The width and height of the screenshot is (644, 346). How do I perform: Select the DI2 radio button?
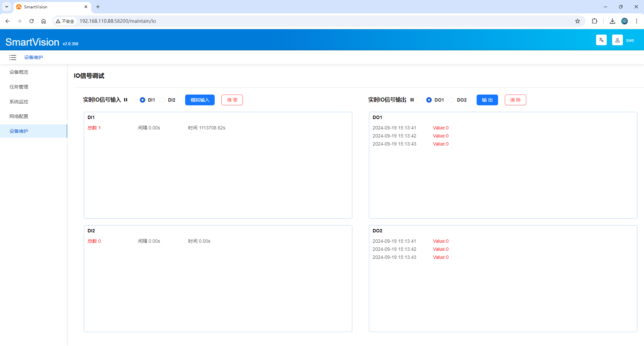163,100
